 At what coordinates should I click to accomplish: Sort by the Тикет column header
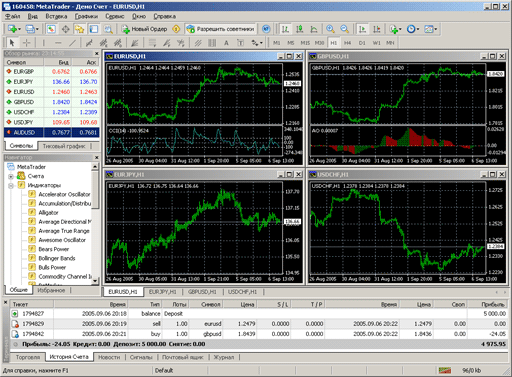coord(32,304)
